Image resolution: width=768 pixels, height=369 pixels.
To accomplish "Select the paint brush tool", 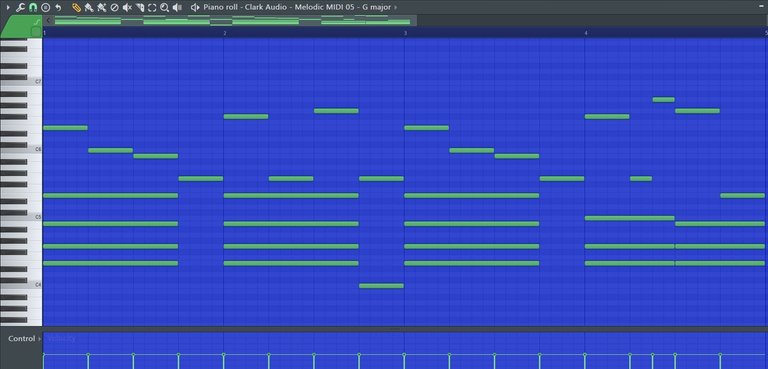I will click(89, 7).
